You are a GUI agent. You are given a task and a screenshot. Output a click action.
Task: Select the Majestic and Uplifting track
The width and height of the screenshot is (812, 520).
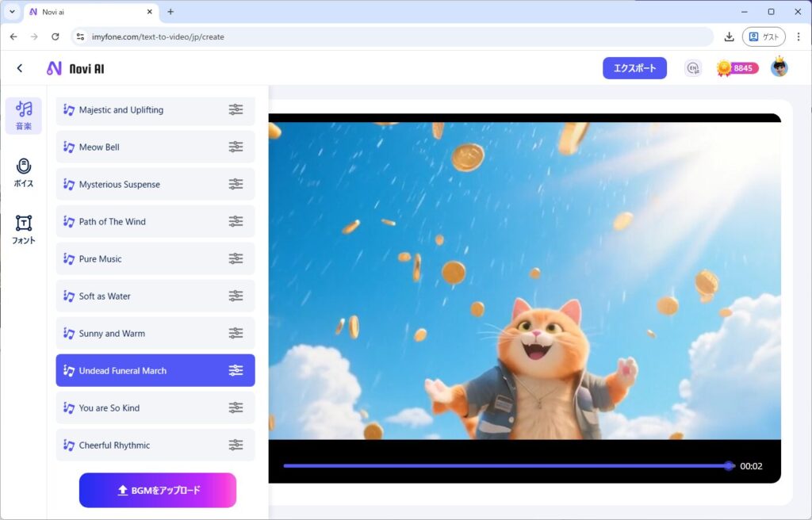coord(121,110)
